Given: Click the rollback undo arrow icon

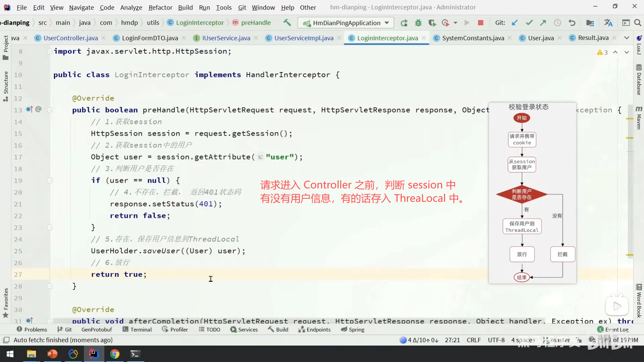Looking at the screenshot, I should click(x=572, y=22).
